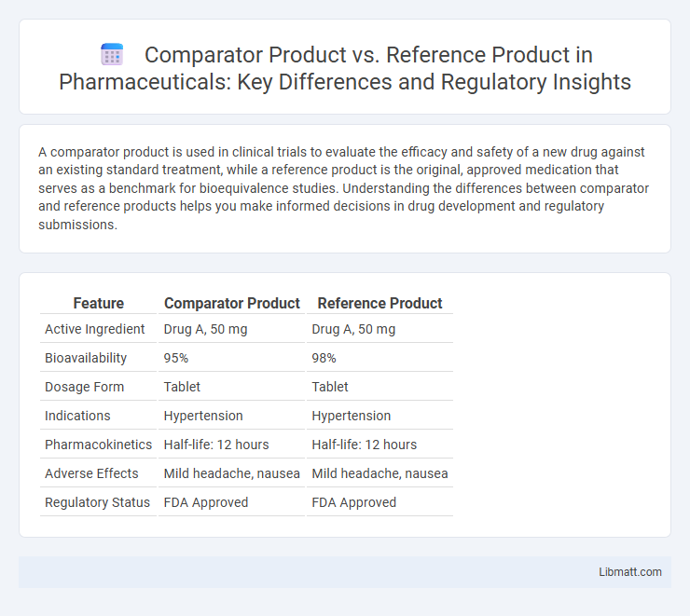Click the 'Bioavailability' row label
The height and width of the screenshot is (616, 690).
pyautogui.click(x=86, y=358)
